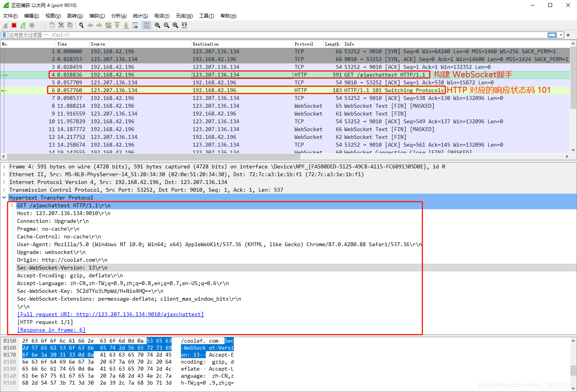This screenshot has height=392, width=577.
Task: Toggle packet list colorization
Action: tap(146, 25)
